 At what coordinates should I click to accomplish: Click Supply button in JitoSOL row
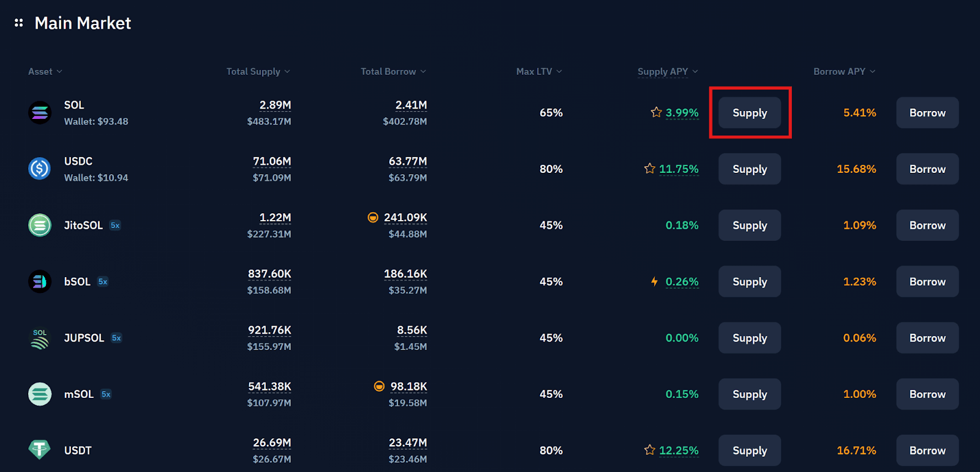point(750,225)
